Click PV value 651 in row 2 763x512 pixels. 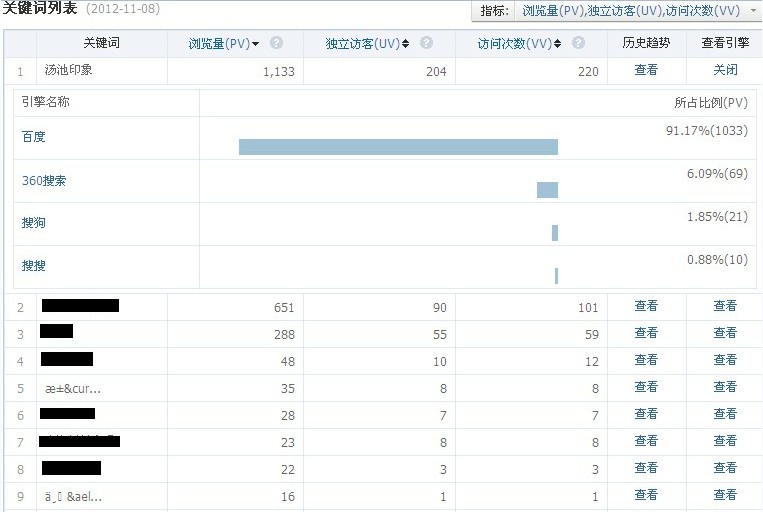pyautogui.click(x=284, y=308)
